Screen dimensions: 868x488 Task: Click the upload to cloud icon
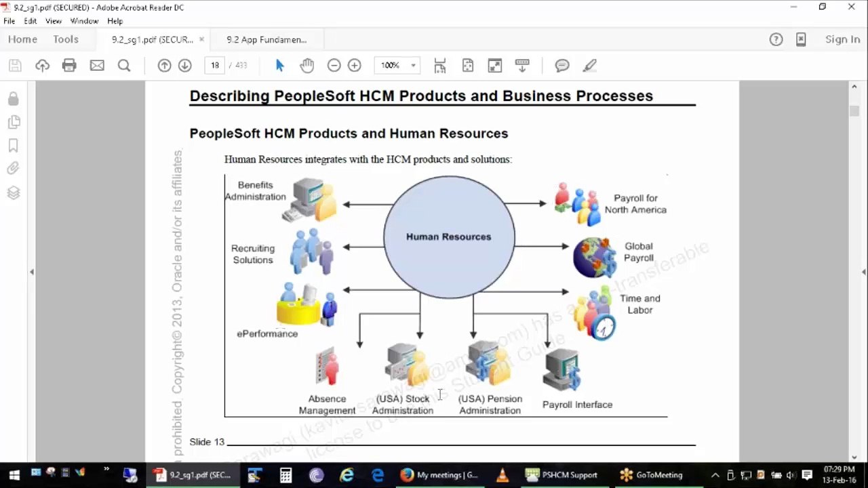(43, 66)
